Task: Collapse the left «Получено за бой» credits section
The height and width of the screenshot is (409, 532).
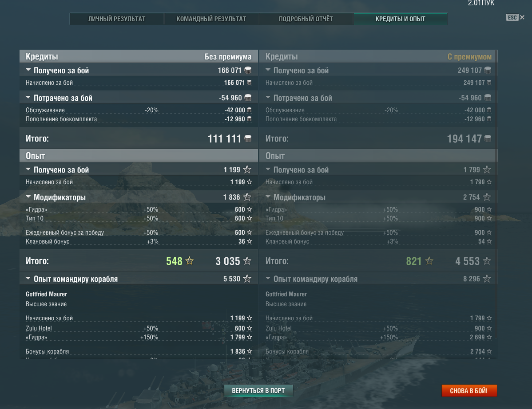Action: pos(28,70)
